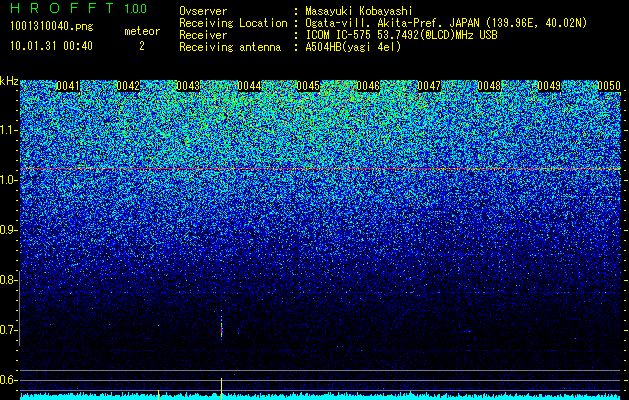
Task: Click the 0043 time marker
Action: coord(188,86)
